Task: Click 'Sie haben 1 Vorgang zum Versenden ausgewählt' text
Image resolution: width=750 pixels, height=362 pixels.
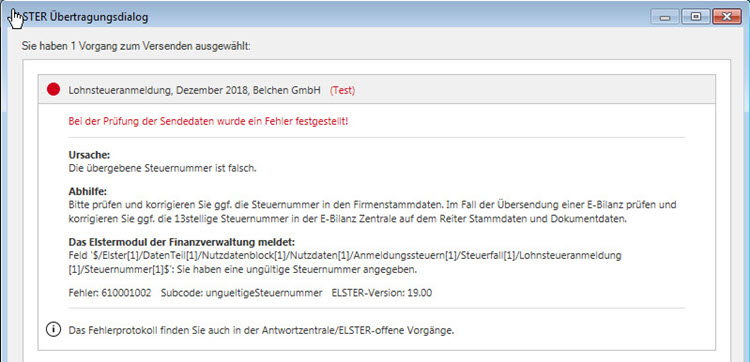Action: 136,46
